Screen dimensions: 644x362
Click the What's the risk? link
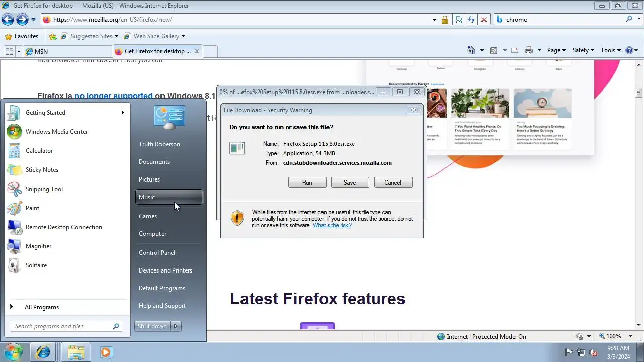(x=332, y=225)
